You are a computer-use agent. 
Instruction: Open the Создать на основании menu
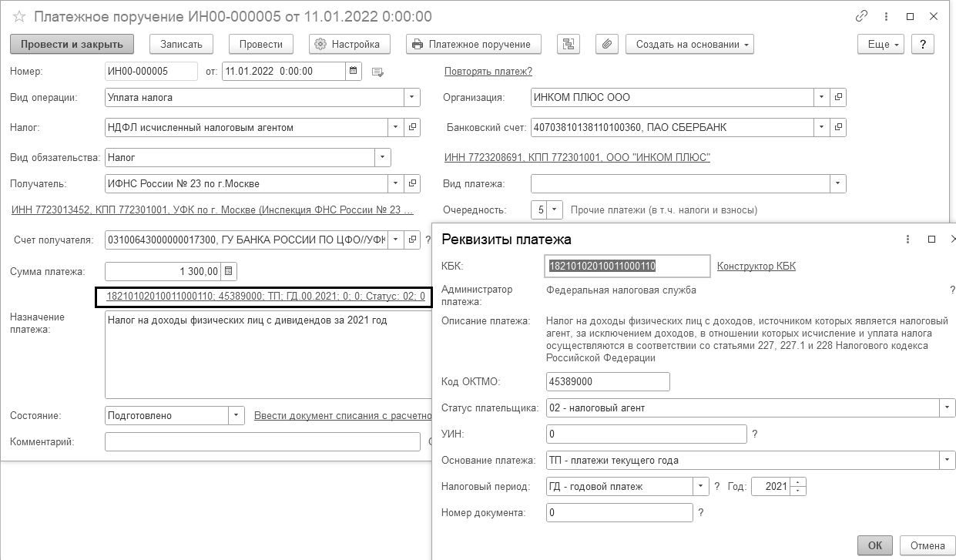[689, 44]
